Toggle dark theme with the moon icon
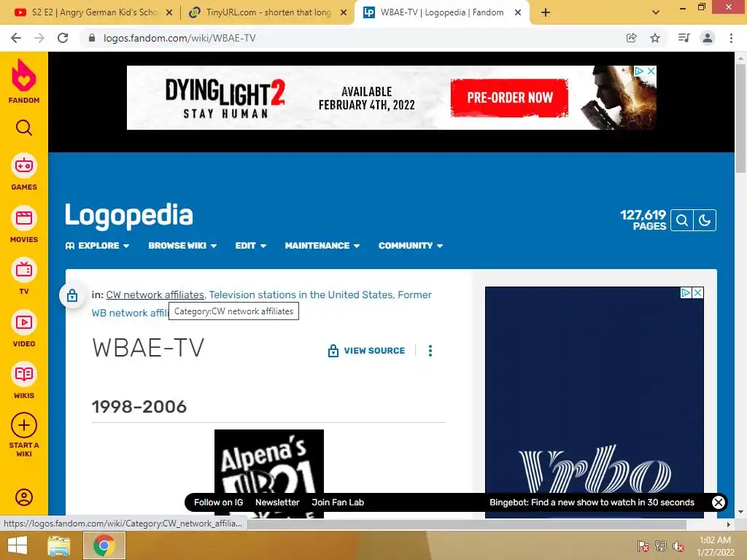The image size is (747, 560). pyautogui.click(x=705, y=220)
